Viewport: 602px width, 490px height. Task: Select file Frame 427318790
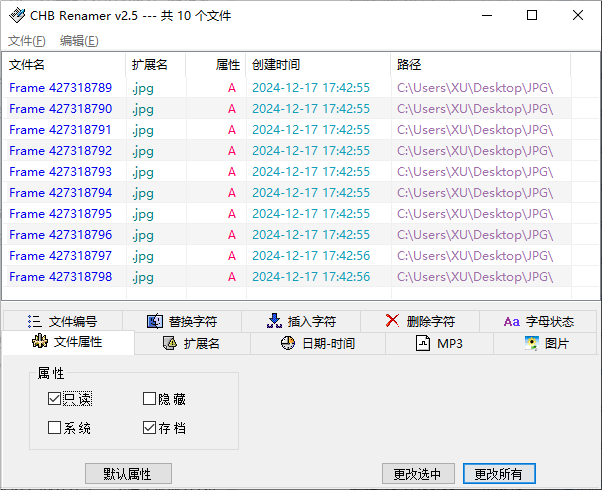pyautogui.click(x=61, y=109)
